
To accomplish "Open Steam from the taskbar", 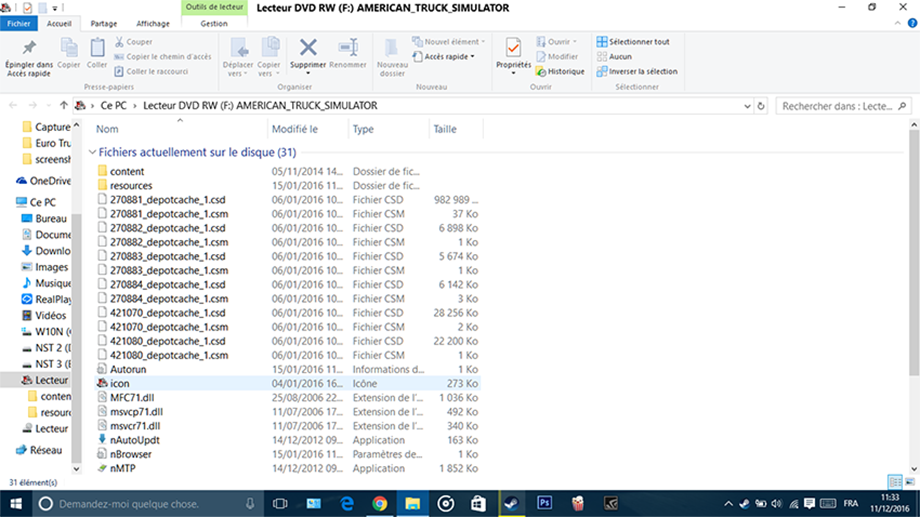I will click(x=512, y=504).
